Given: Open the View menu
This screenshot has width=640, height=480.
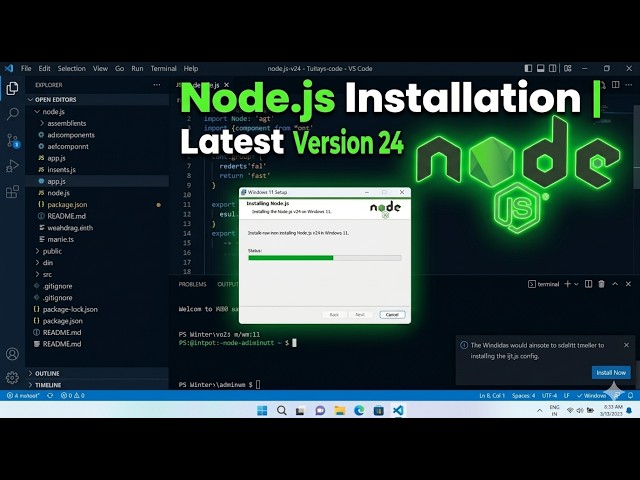Looking at the screenshot, I should pos(100,68).
